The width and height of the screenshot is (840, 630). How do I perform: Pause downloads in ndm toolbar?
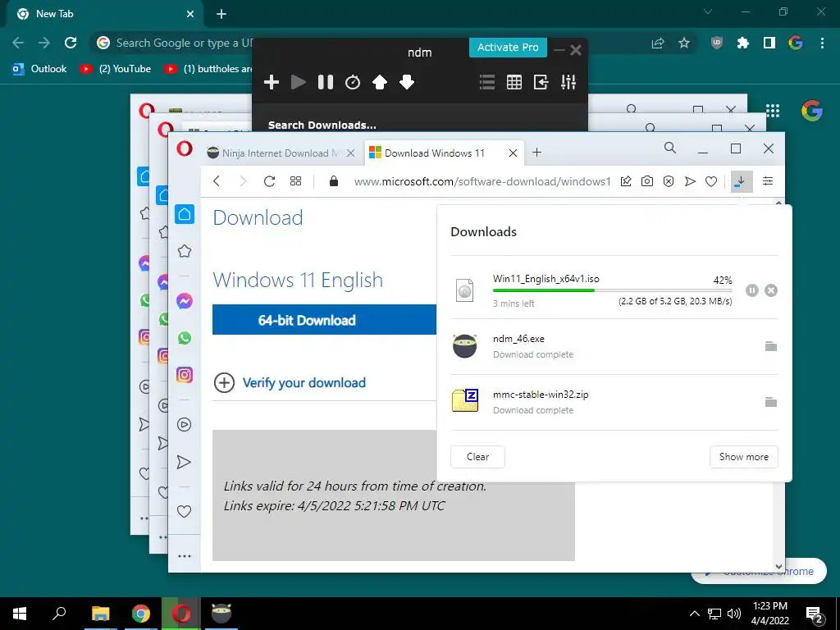coord(325,82)
